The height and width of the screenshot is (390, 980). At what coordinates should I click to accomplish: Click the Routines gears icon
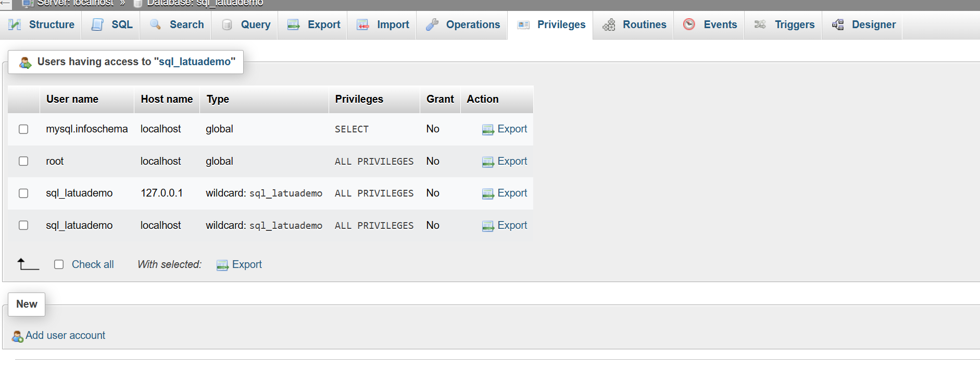pyautogui.click(x=609, y=25)
